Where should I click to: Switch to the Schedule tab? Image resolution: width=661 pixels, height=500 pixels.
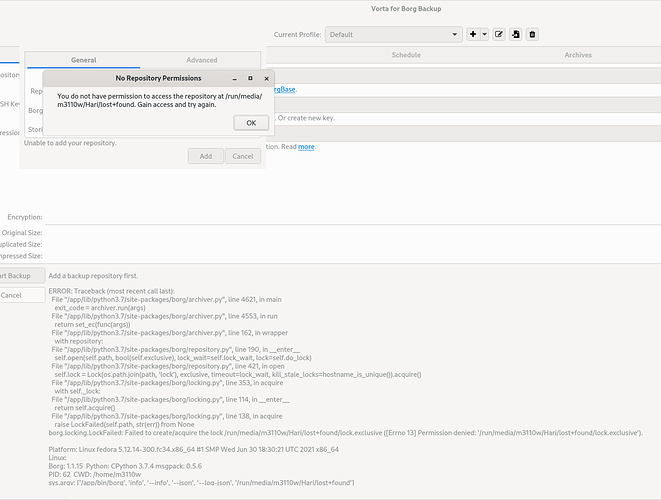pos(406,55)
